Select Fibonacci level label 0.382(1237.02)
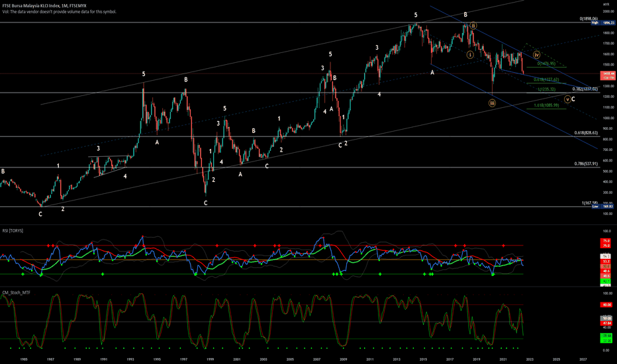This screenshot has height=364, width=617. pyautogui.click(x=585, y=89)
